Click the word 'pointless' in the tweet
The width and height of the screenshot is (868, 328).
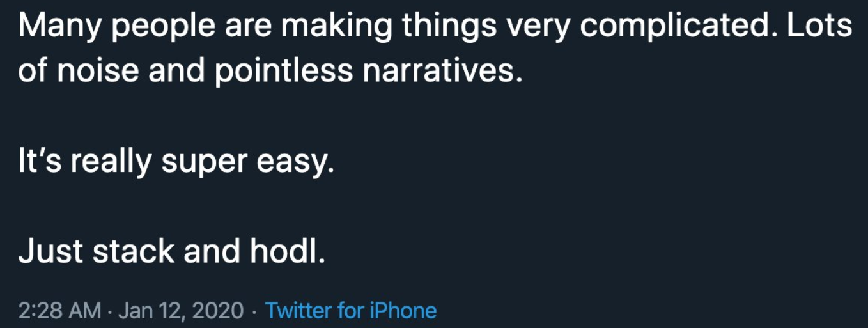point(283,70)
